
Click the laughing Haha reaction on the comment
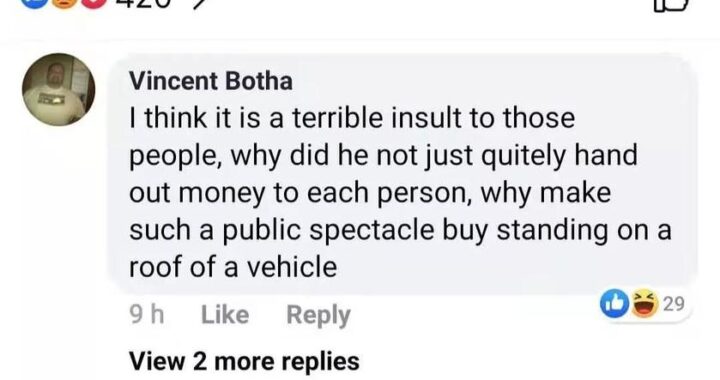click(644, 303)
